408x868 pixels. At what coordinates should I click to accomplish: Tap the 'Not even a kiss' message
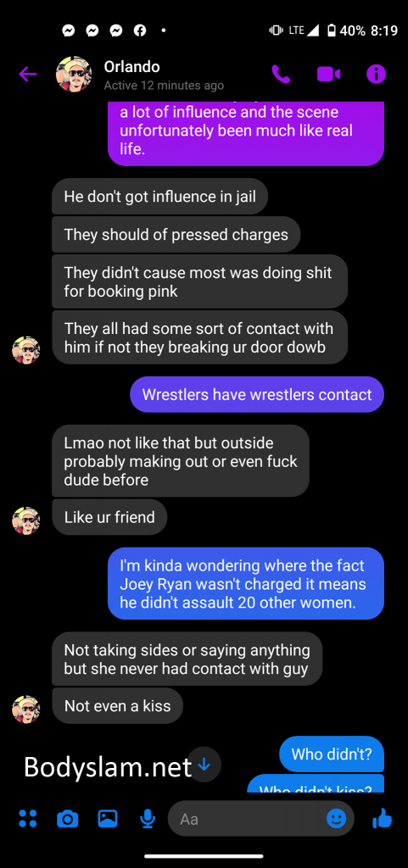click(x=117, y=705)
